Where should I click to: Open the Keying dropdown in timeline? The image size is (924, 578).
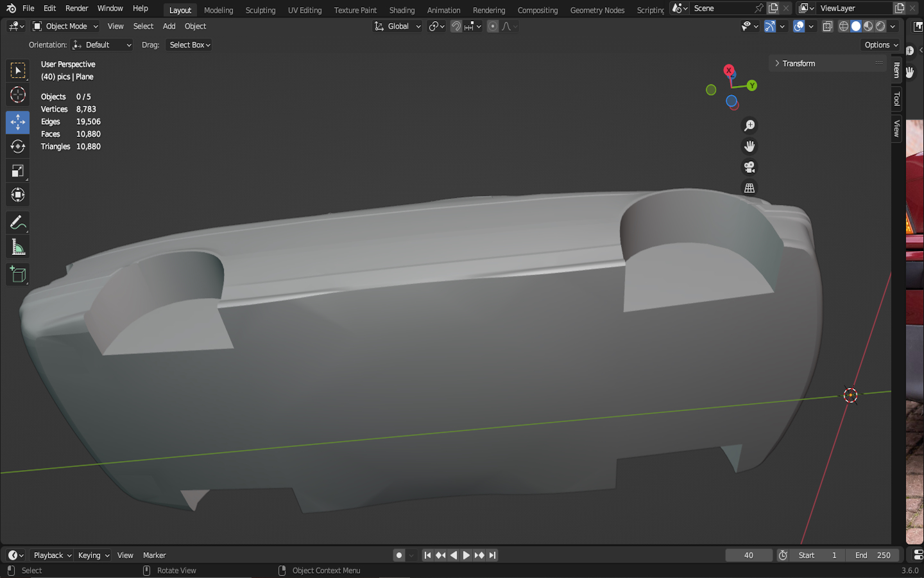click(94, 556)
